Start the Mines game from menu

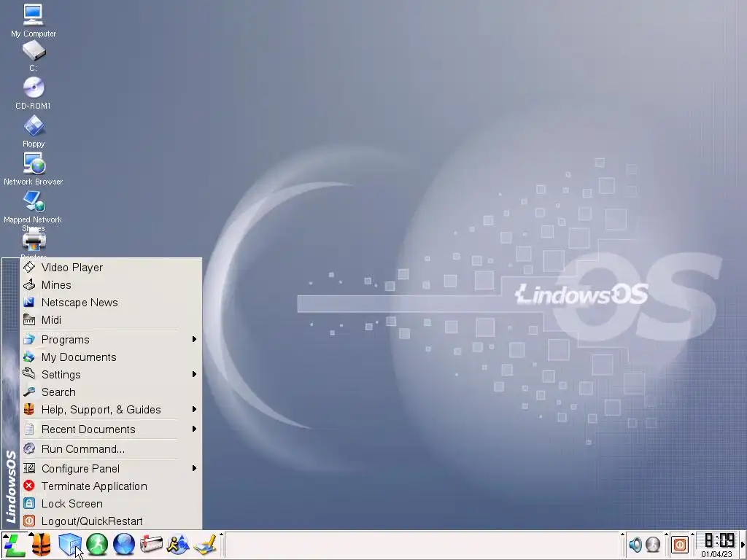pos(111,285)
